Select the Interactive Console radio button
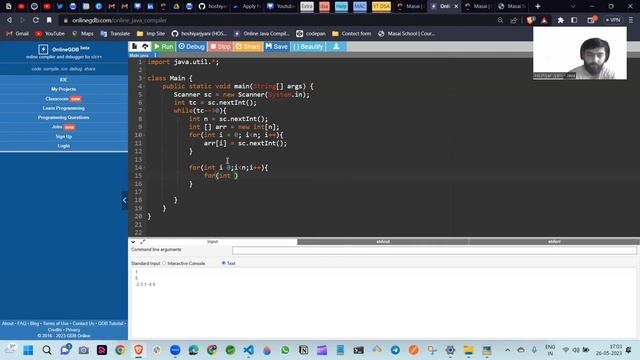640x360 pixels. (x=164, y=263)
